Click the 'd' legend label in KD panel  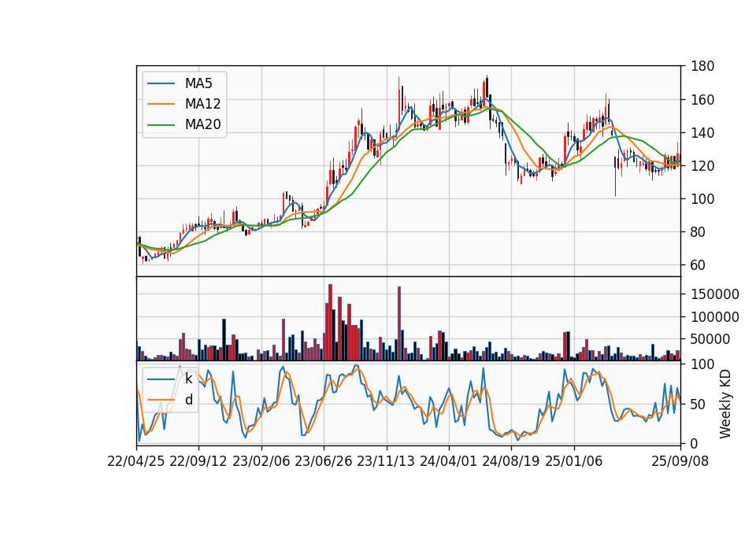[188, 400]
